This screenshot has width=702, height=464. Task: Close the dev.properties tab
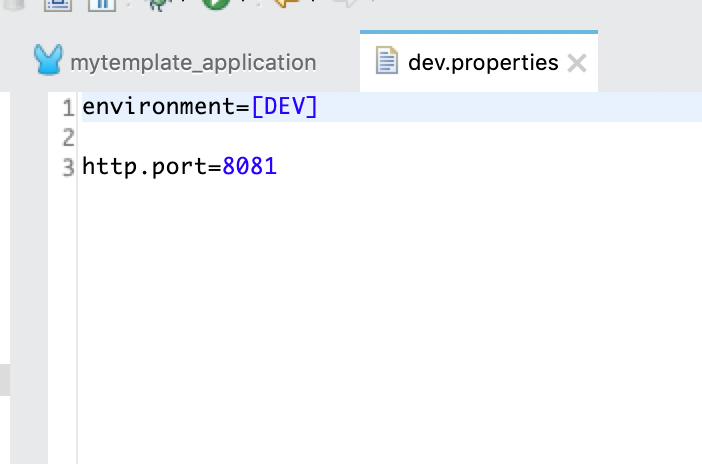click(x=577, y=63)
